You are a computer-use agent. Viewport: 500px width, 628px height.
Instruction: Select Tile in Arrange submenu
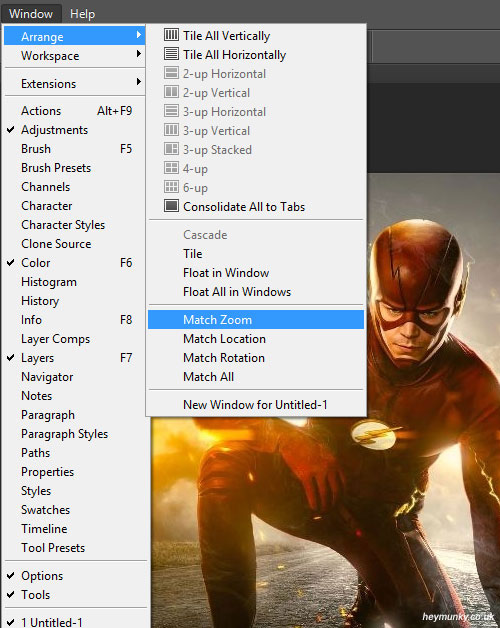tap(256, 254)
